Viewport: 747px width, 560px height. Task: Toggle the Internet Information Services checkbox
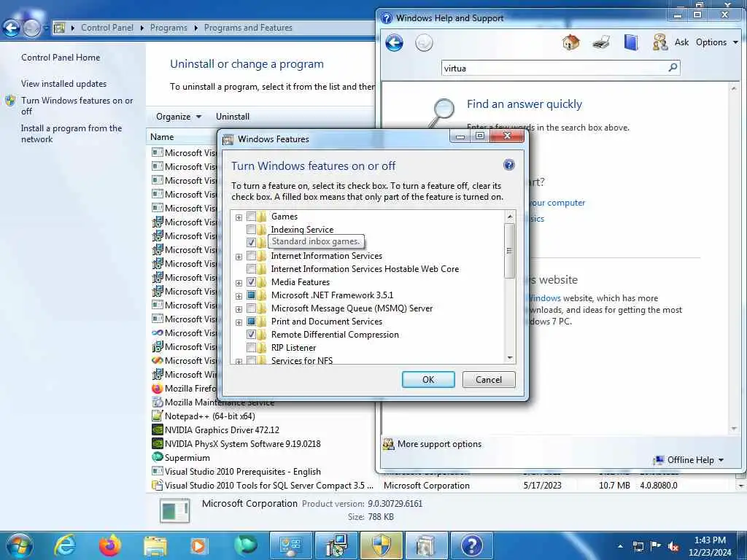tap(251, 256)
